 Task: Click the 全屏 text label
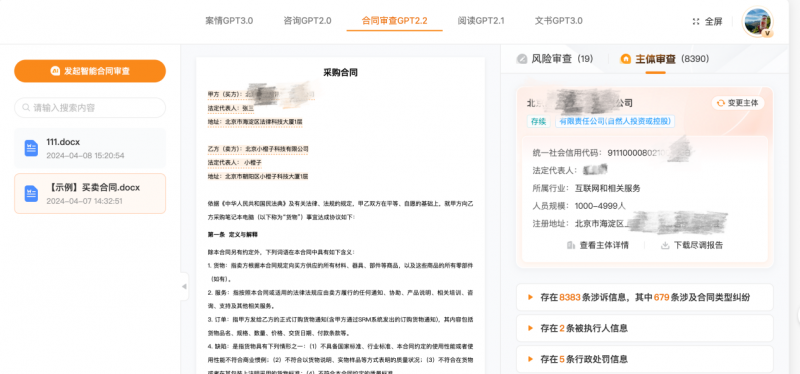pyautogui.click(x=713, y=21)
